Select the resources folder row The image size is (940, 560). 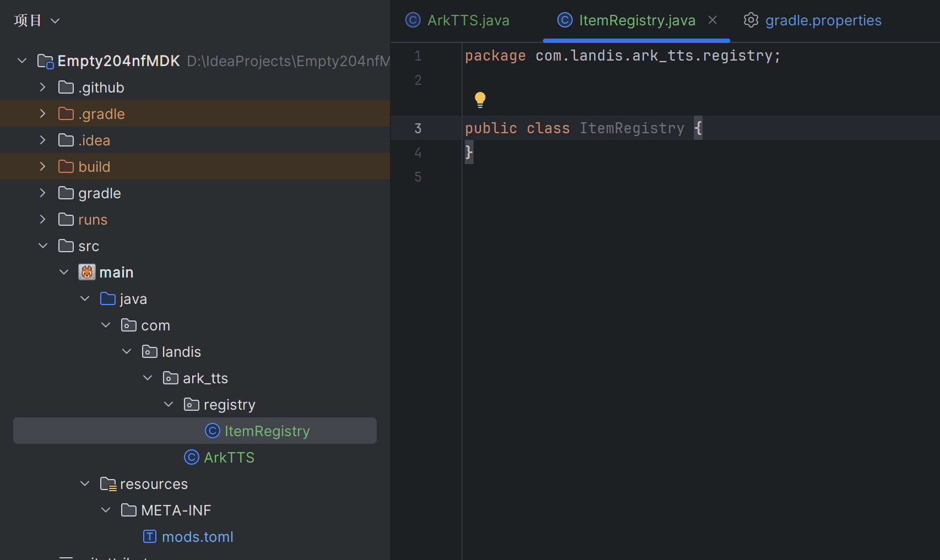click(x=195, y=483)
